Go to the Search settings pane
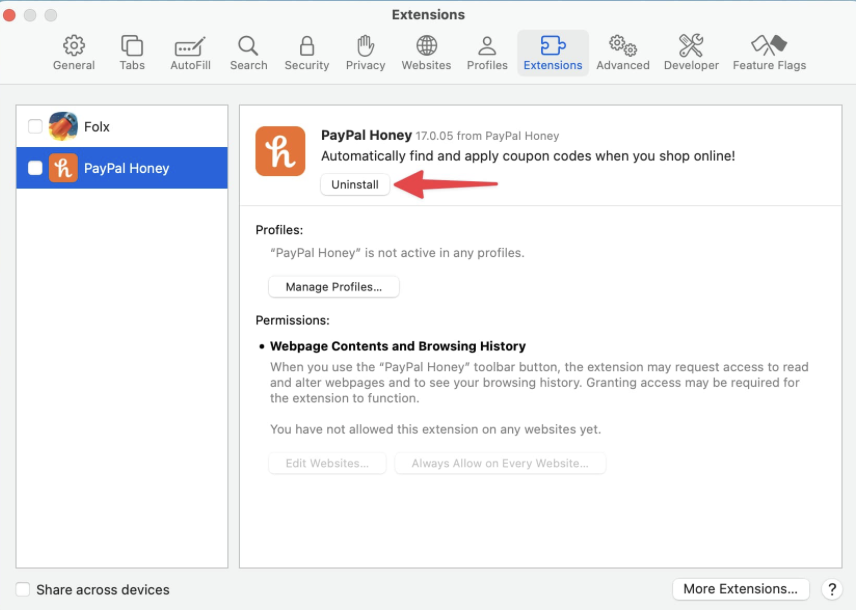This screenshot has height=610, width=856. [248, 53]
